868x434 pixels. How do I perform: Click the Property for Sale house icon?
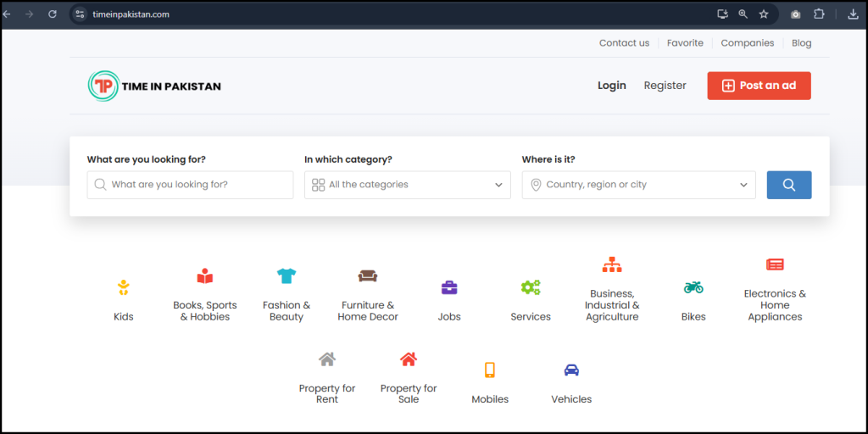click(409, 359)
